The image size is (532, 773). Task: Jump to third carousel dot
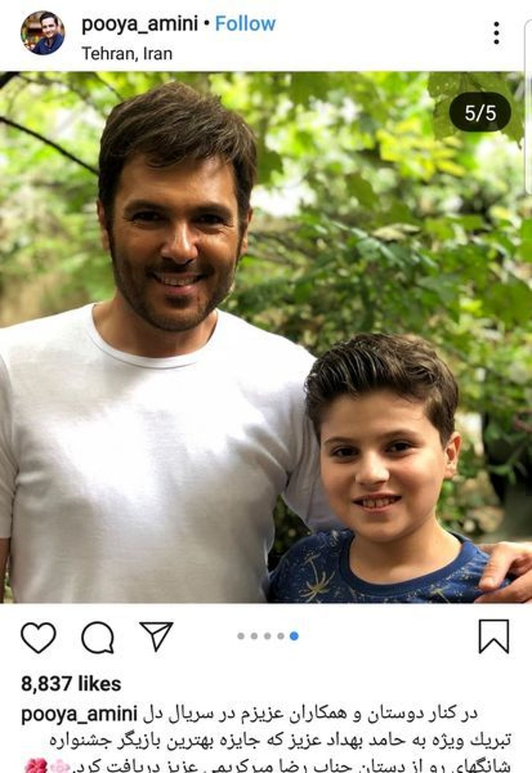[267, 636]
